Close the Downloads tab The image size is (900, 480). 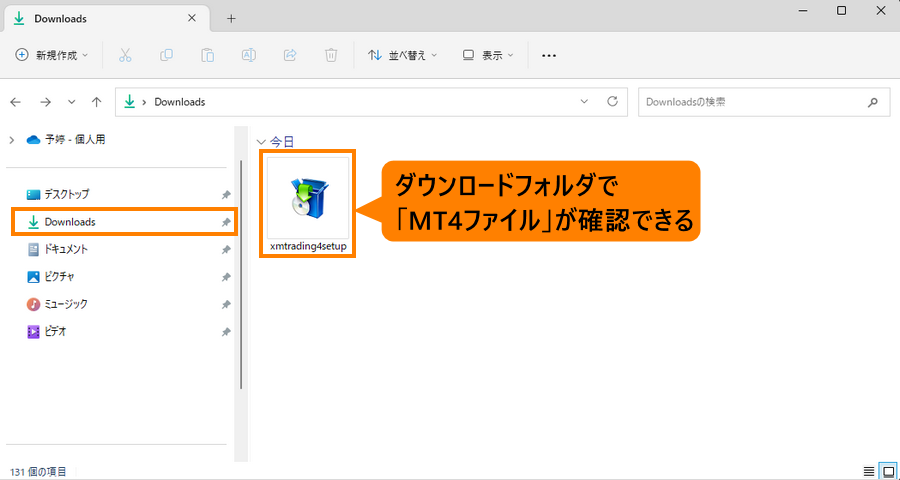192,18
